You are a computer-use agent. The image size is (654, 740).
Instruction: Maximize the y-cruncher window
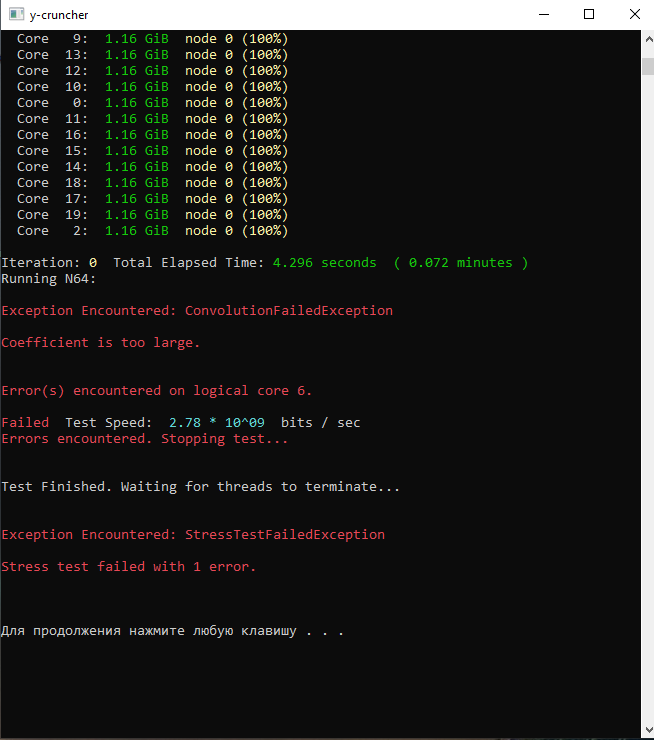(x=588, y=14)
